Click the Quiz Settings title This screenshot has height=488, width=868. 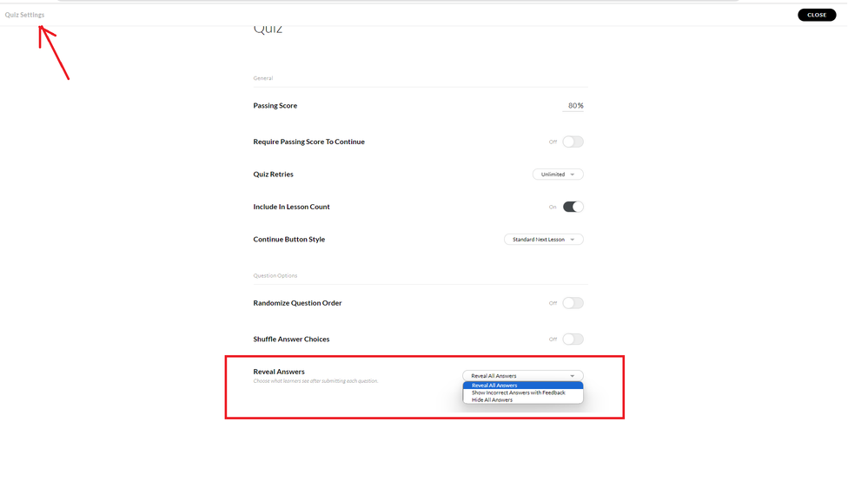pyautogui.click(x=24, y=15)
